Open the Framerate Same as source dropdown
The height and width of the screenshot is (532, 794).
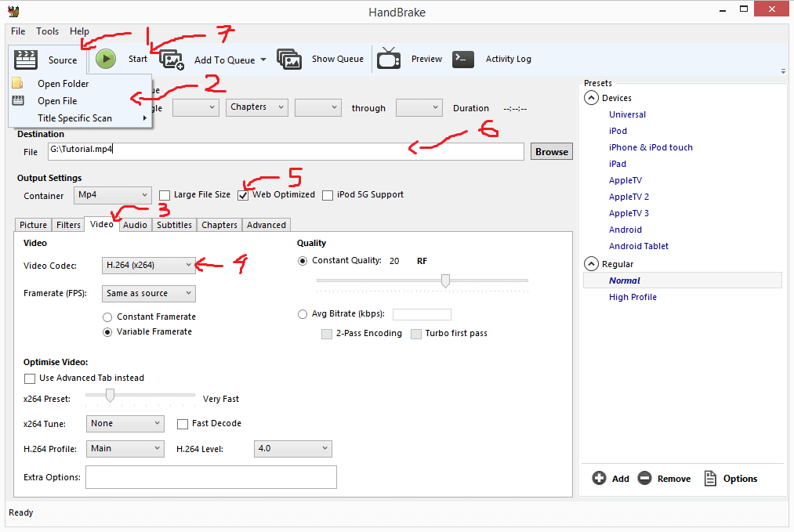(x=148, y=294)
